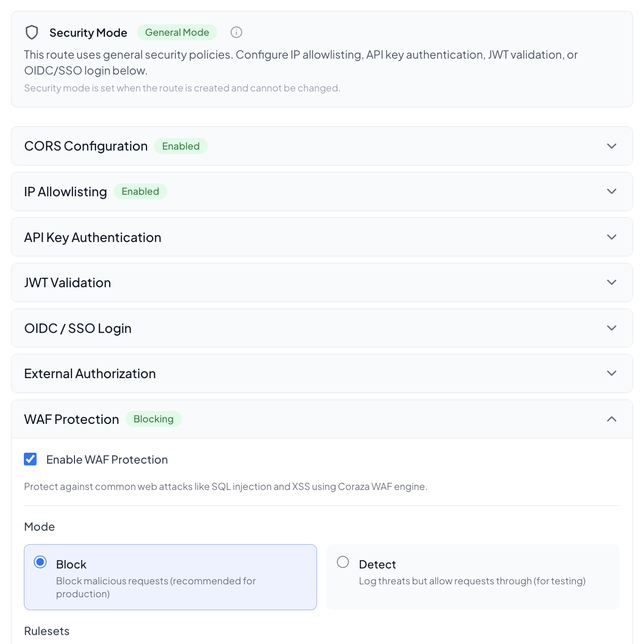Uncheck the Enable WAF Protection checkbox
644x644 pixels.
pyautogui.click(x=30, y=459)
